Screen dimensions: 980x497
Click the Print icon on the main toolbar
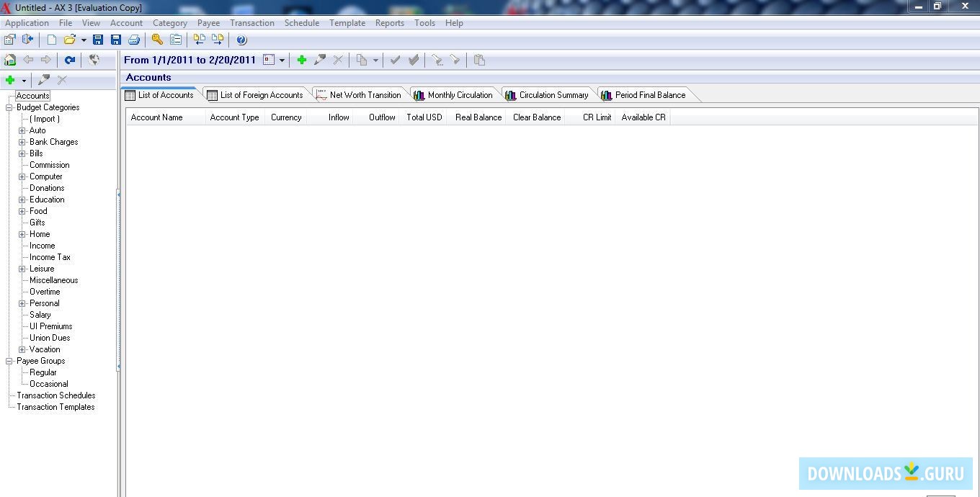(x=134, y=40)
